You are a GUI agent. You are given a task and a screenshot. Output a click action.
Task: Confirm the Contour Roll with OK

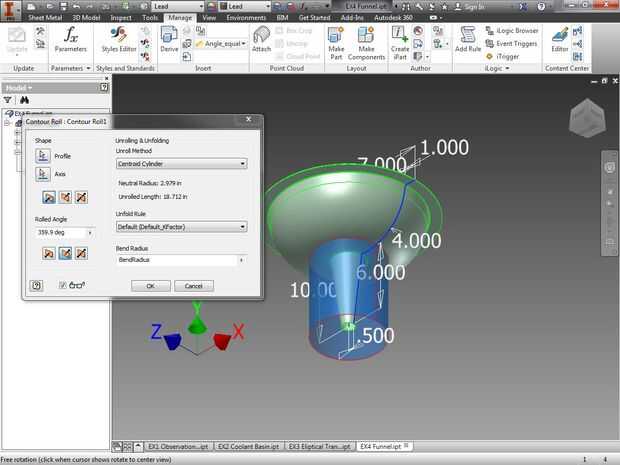(151, 286)
